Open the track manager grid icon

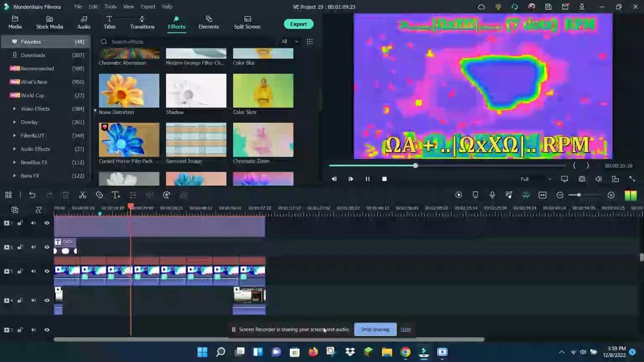coord(9,195)
